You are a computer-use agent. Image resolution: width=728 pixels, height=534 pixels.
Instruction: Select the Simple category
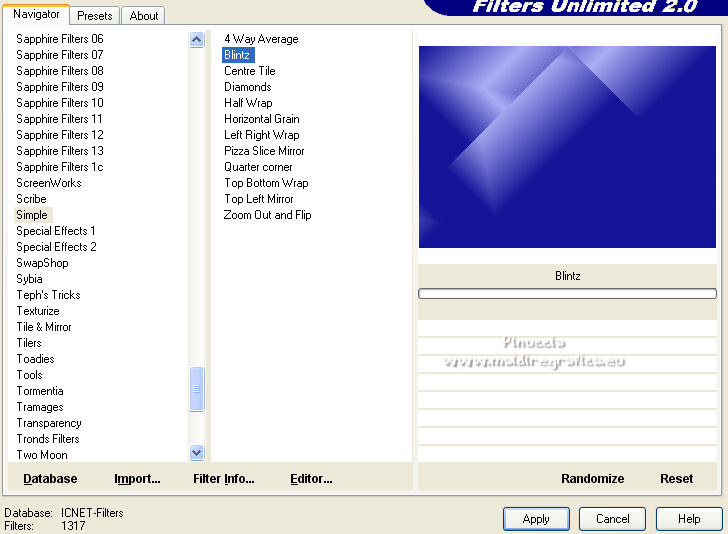click(32, 215)
